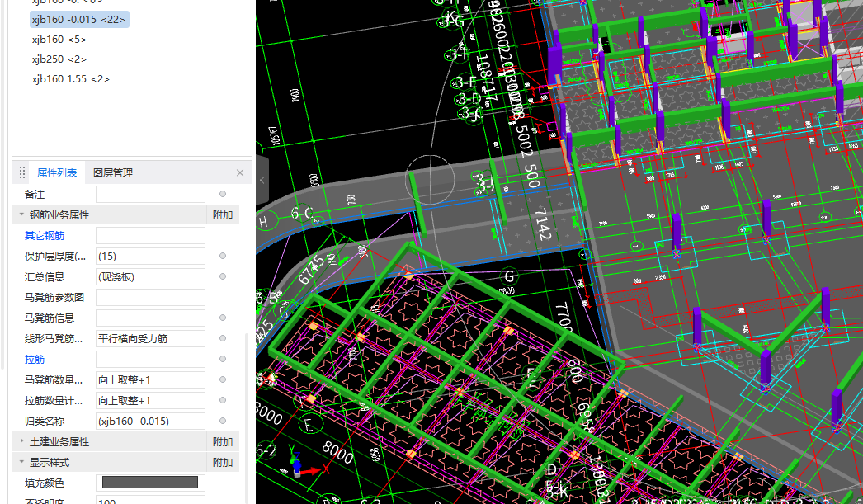Toggle the 附加 circle for 马凳筋信息
The width and height of the screenshot is (863, 504).
[x=223, y=318]
